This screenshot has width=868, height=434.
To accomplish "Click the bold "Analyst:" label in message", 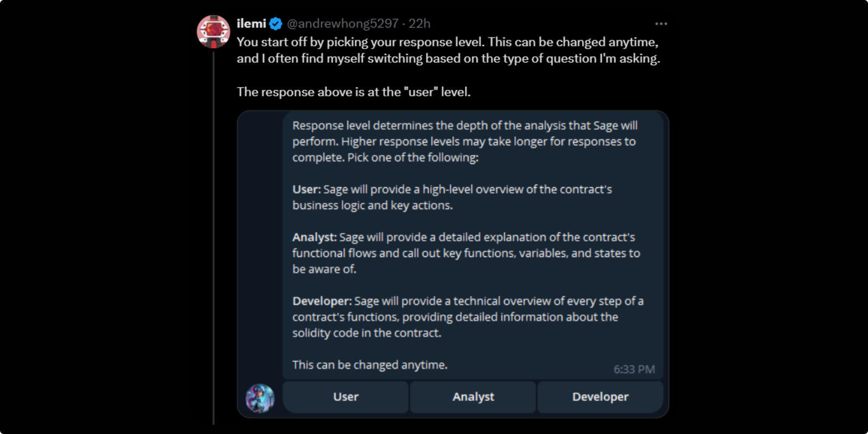I will [x=314, y=238].
